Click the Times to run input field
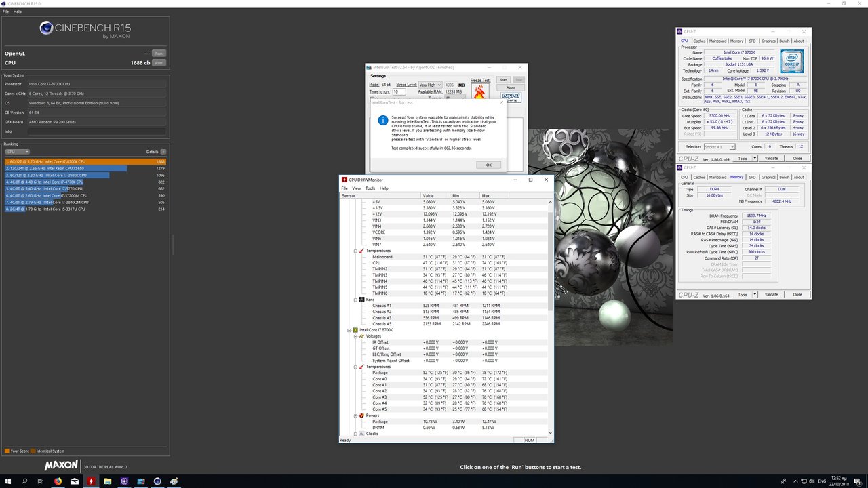This screenshot has width=868, height=488. tap(399, 91)
